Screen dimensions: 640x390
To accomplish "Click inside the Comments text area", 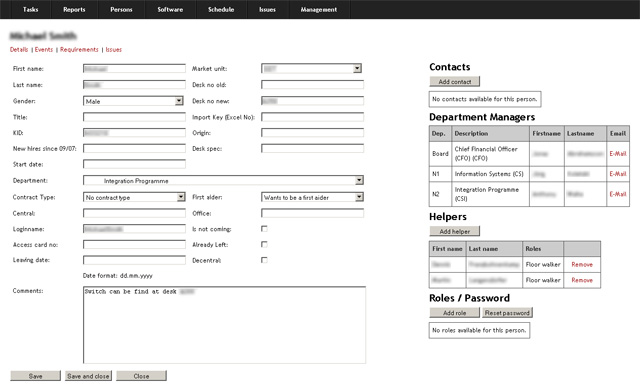I will [x=224, y=325].
